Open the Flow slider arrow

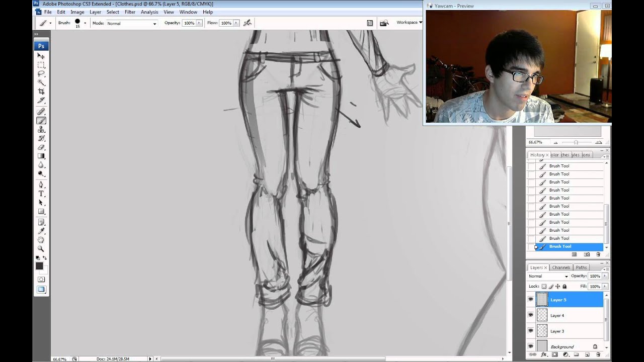[236, 23]
